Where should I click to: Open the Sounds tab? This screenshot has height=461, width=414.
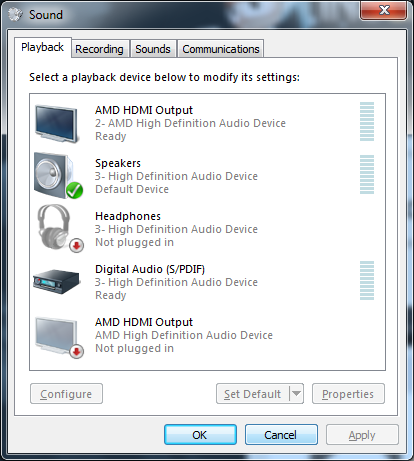153,49
